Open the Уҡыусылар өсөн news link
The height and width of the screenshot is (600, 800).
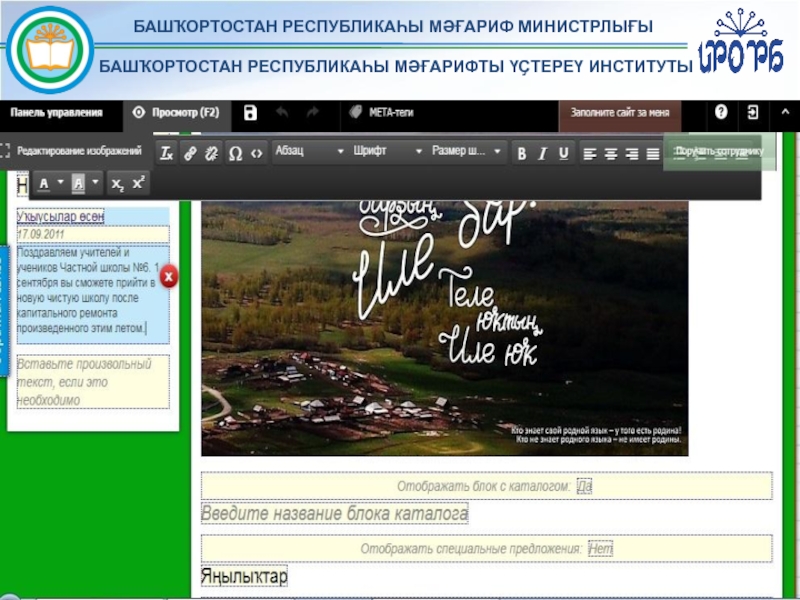coord(61,216)
